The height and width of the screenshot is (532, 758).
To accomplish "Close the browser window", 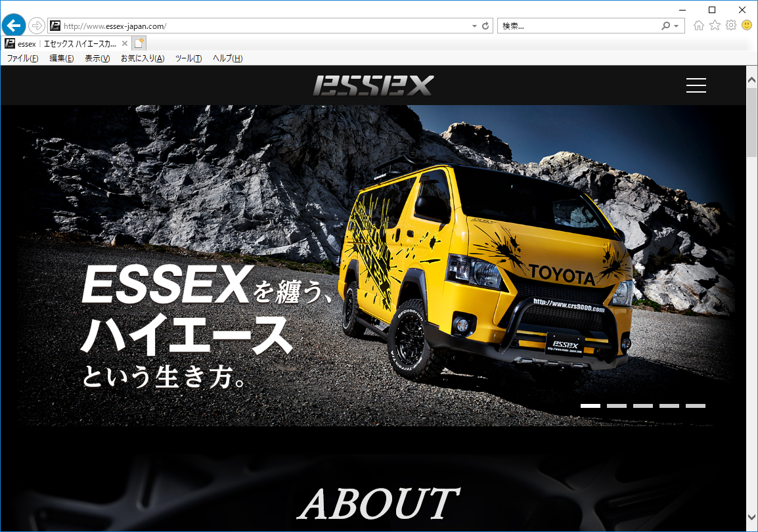I will 742,10.
